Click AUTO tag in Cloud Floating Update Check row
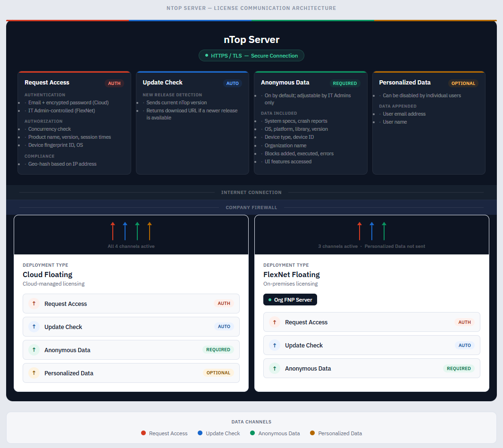The width and height of the screenshot is (503, 448). [224, 326]
